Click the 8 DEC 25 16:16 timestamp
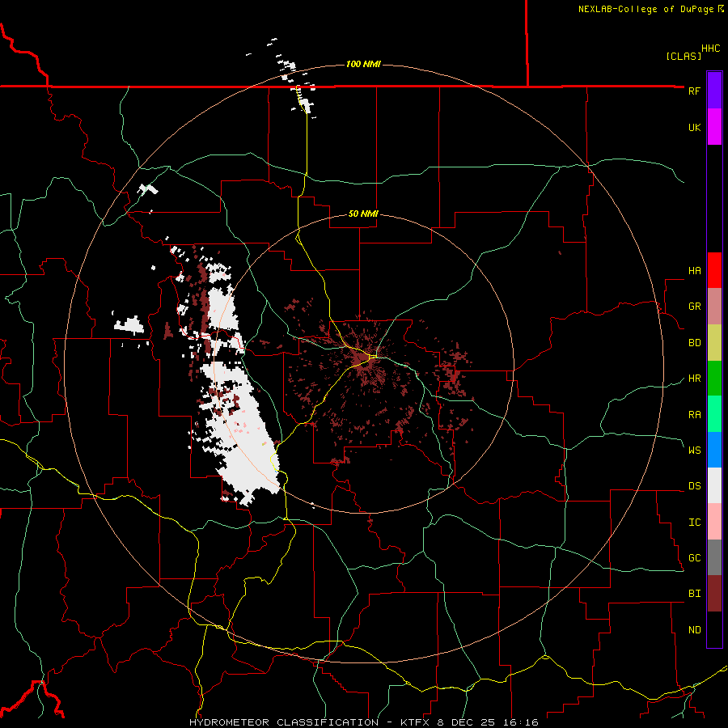This screenshot has width=728, height=728. click(489, 722)
